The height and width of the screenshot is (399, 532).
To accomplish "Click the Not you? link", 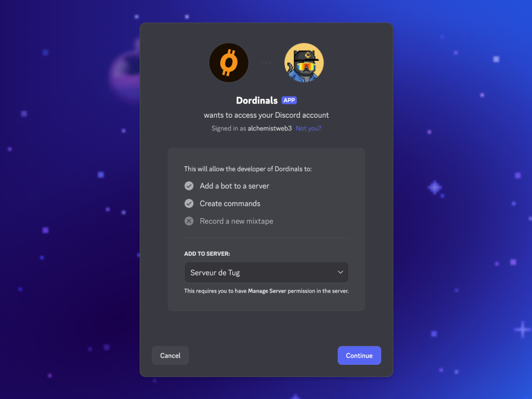I will click(x=308, y=128).
